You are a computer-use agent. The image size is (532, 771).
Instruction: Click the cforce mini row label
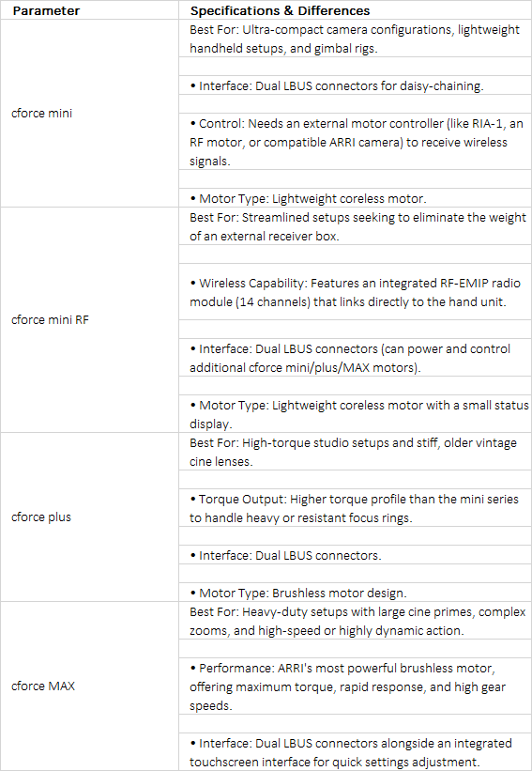pos(89,113)
